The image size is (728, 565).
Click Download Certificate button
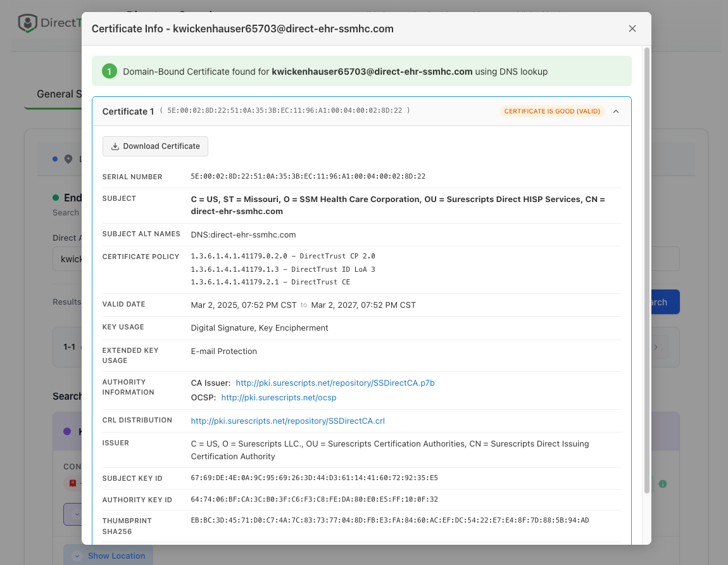pyautogui.click(x=155, y=146)
